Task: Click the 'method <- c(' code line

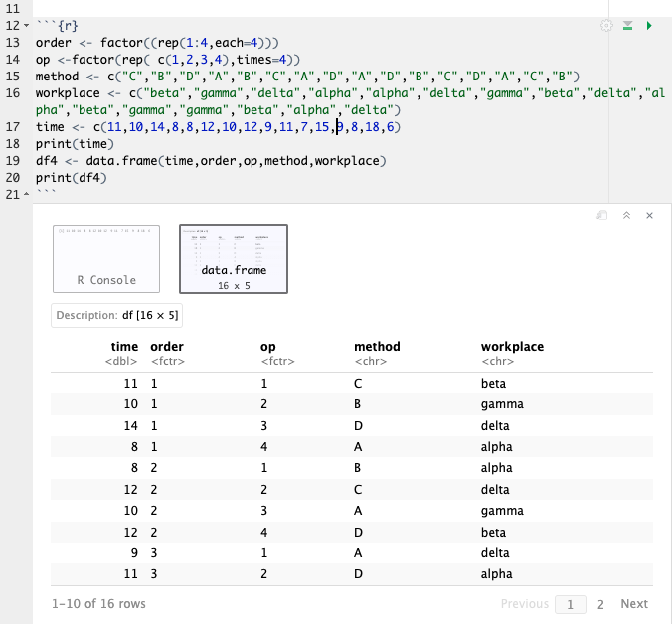Action: pos(307,77)
